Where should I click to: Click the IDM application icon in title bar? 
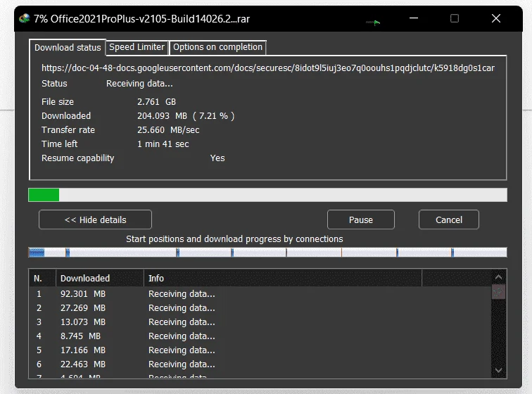coord(25,18)
